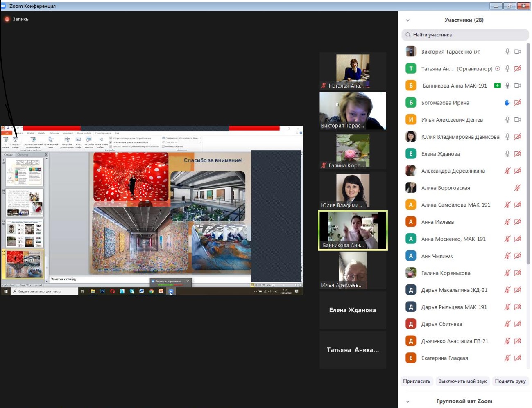Enable 'Режим докладчика' checkbox
The image size is (532, 408).
163,147
